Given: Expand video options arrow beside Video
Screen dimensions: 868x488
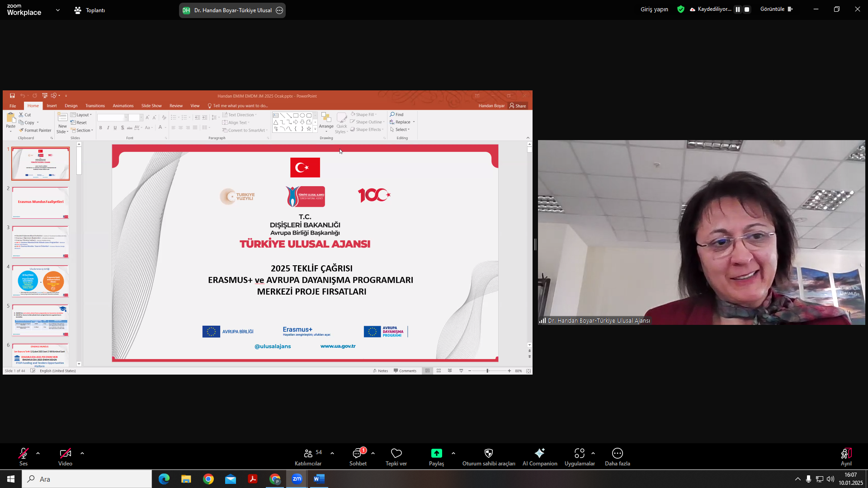Looking at the screenshot, I should [x=82, y=453].
